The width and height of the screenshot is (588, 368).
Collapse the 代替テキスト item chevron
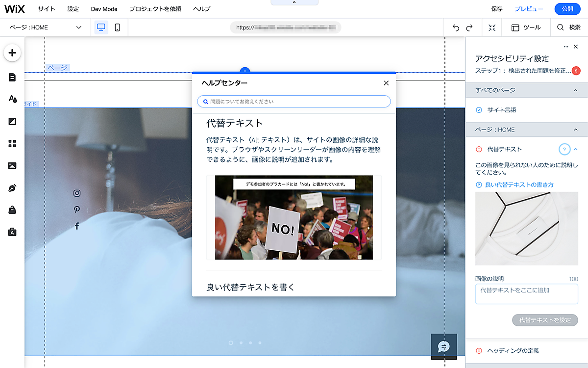click(576, 149)
